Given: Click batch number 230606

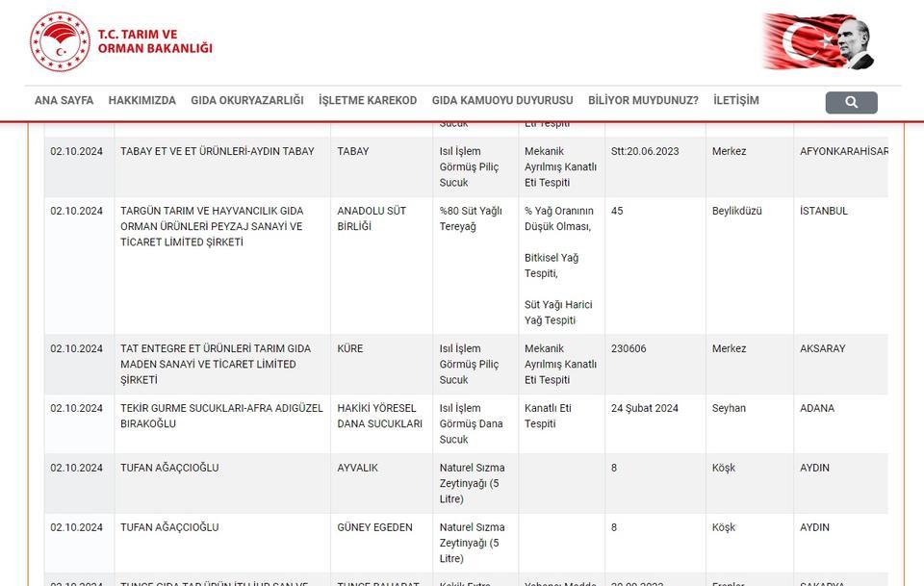Looking at the screenshot, I should [x=629, y=348].
